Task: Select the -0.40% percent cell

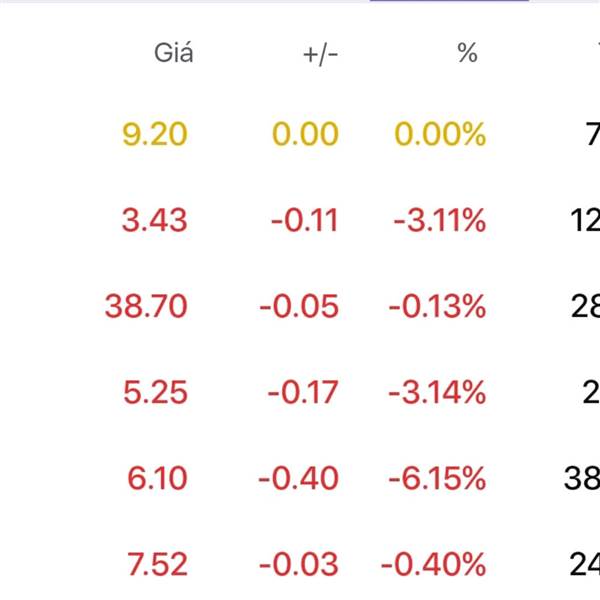Action: 434,564
